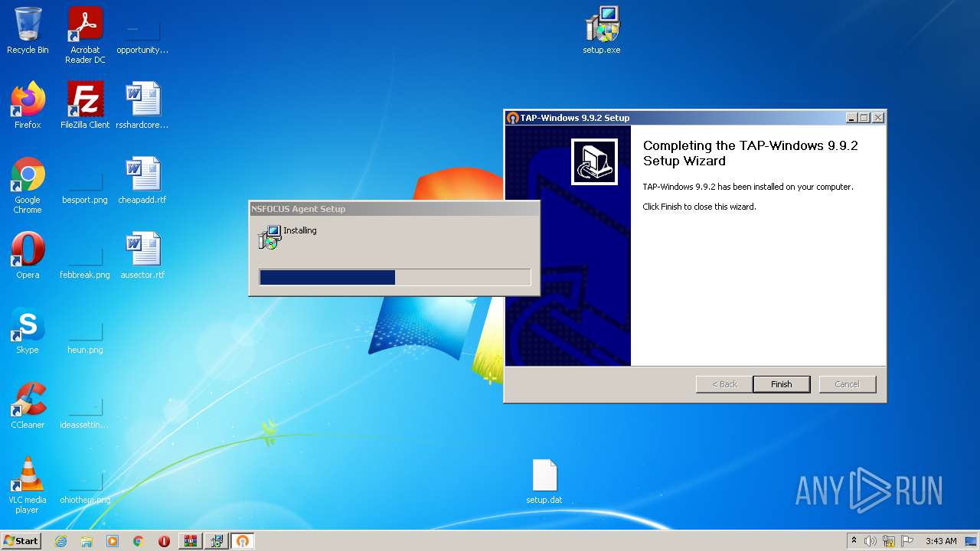Click the greyed-out Cancel button in TAP-Windows Setup
The height and width of the screenshot is (551, 980).
coord(847,384)
